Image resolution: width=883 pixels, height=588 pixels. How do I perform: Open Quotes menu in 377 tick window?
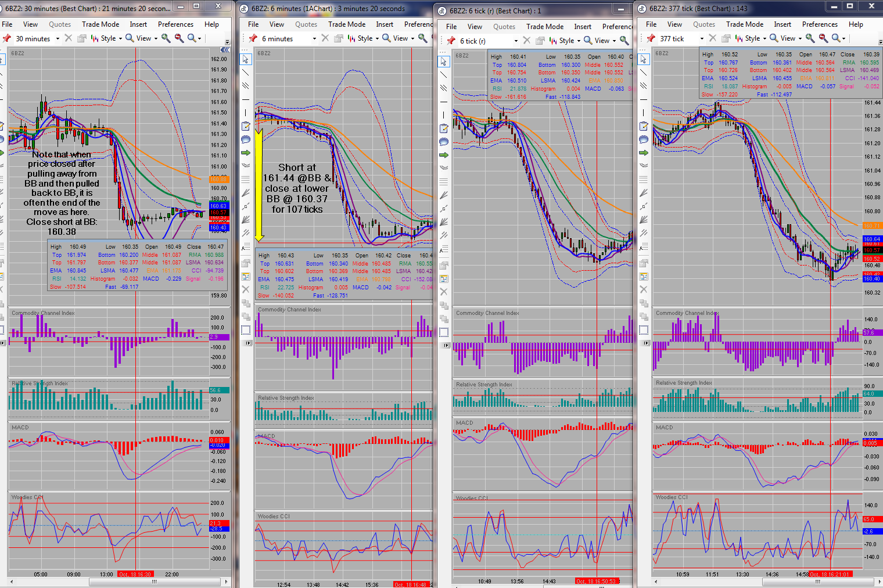pyautogui.click(x=704, y=24)
